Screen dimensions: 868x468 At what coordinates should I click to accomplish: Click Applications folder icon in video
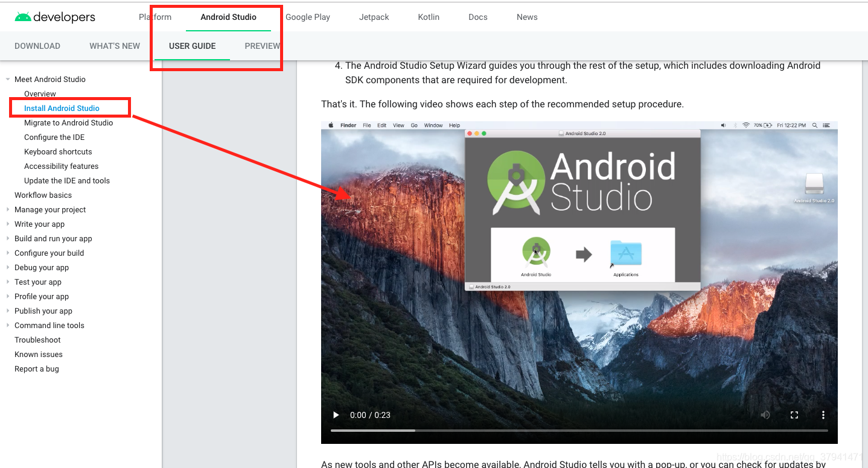[x=626, y=253]
